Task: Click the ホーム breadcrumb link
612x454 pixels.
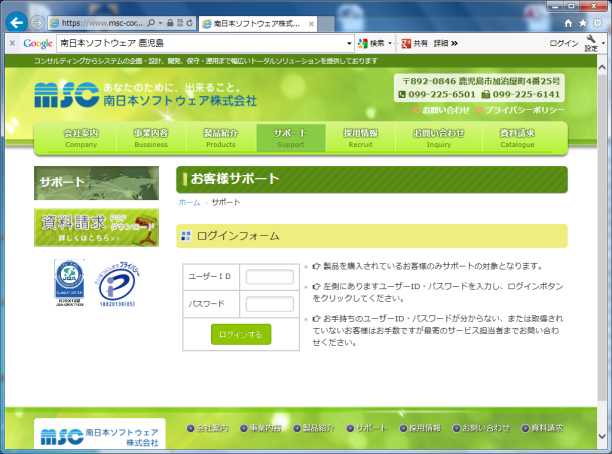Action: click(189, 202)
